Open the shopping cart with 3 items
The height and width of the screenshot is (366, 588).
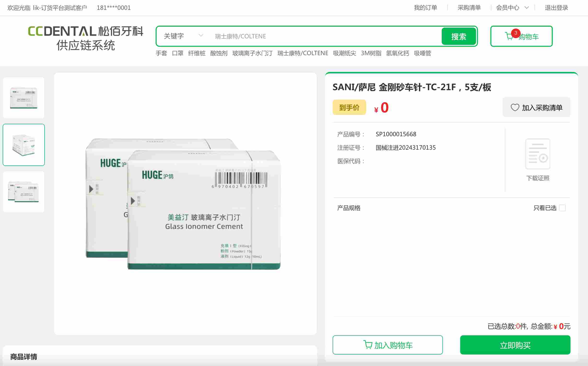521,37
